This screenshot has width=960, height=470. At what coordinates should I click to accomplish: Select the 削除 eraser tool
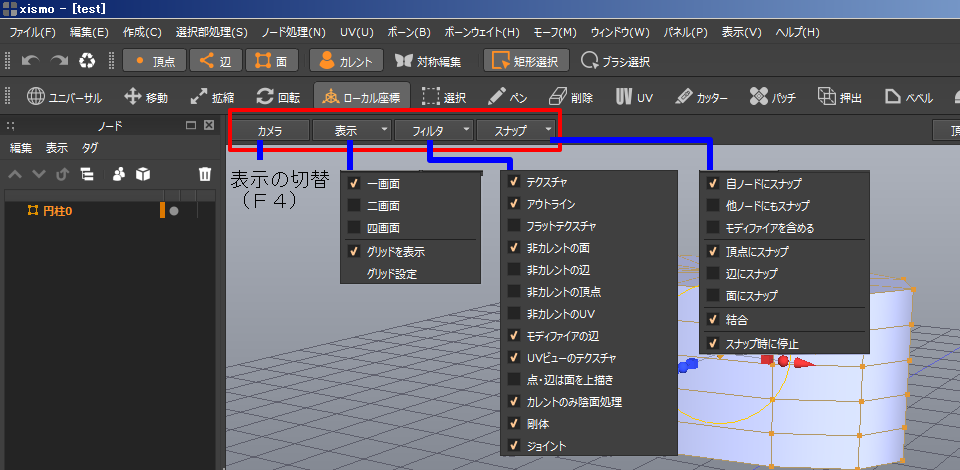tap(571, 97)
